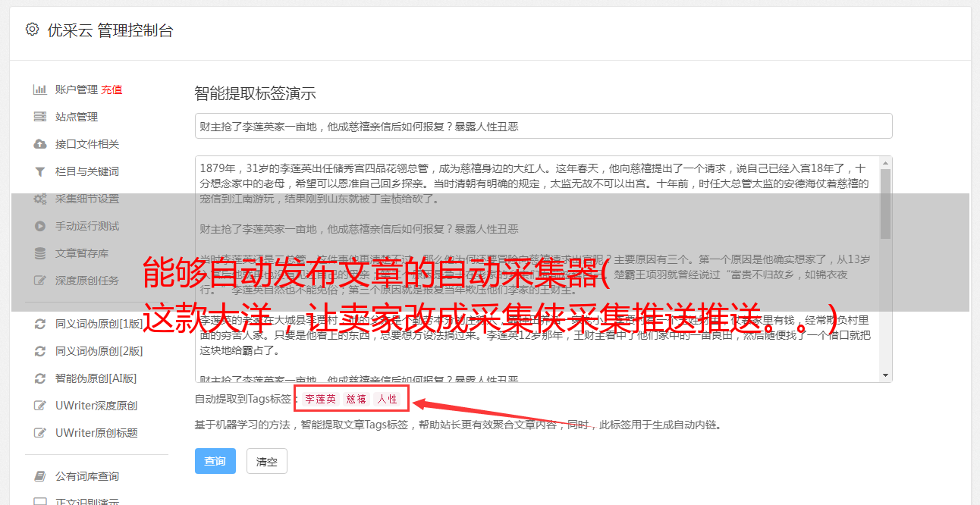
Task: Click the gear icon beside 优采云 管理控制台
Action: coord(32,30)
